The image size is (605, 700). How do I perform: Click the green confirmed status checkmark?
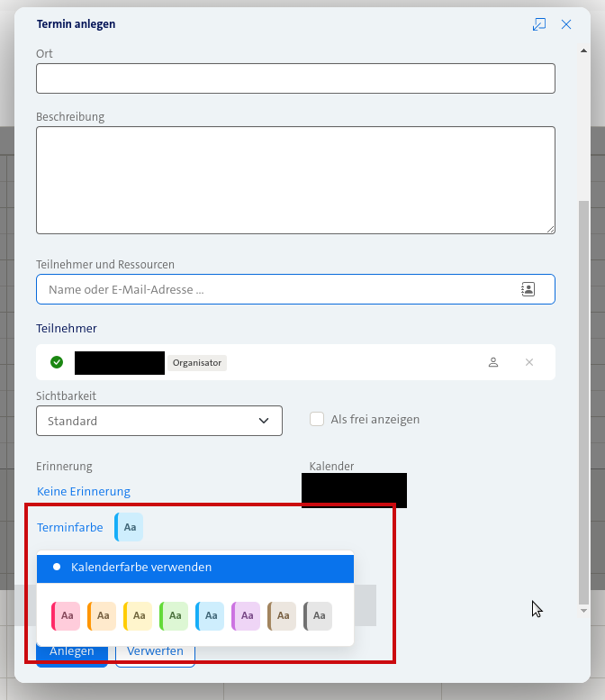click(57, 362)
